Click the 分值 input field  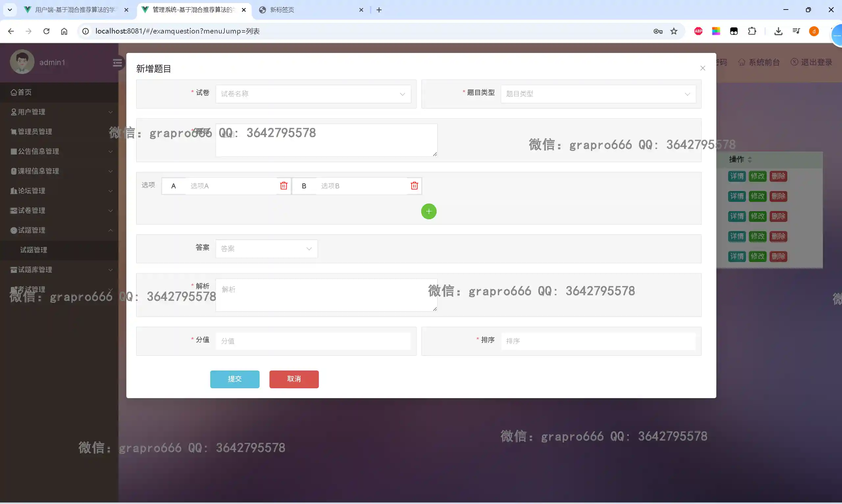tap(313, 341)
